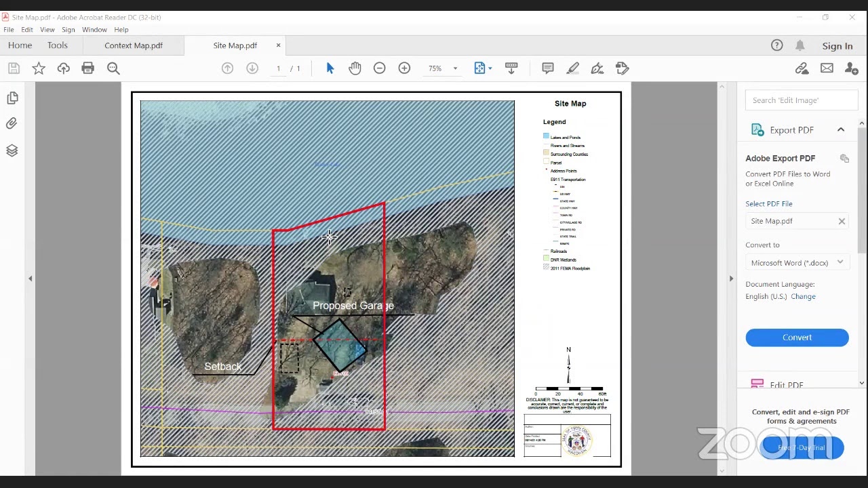Click the Change language link

[x=803, y=296]
